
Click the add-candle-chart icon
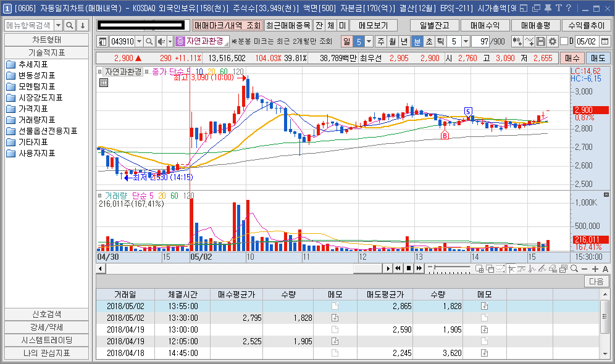tap(517, 41)
